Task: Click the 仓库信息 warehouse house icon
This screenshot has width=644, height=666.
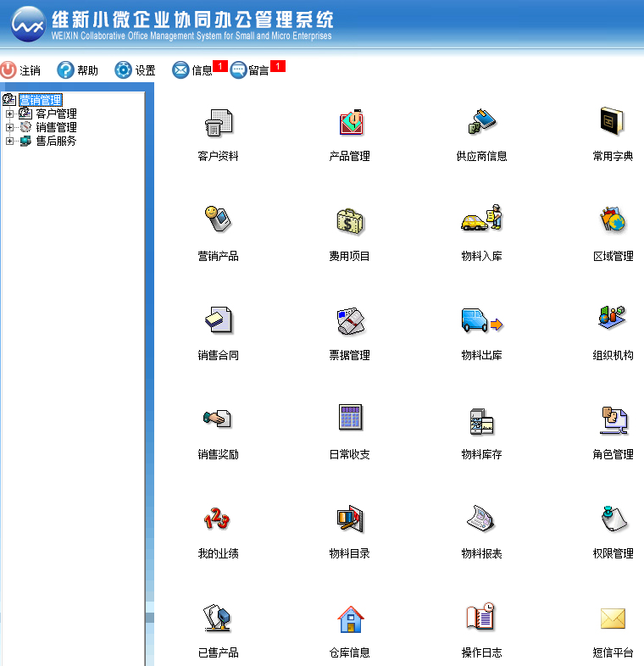Action: 350,619
